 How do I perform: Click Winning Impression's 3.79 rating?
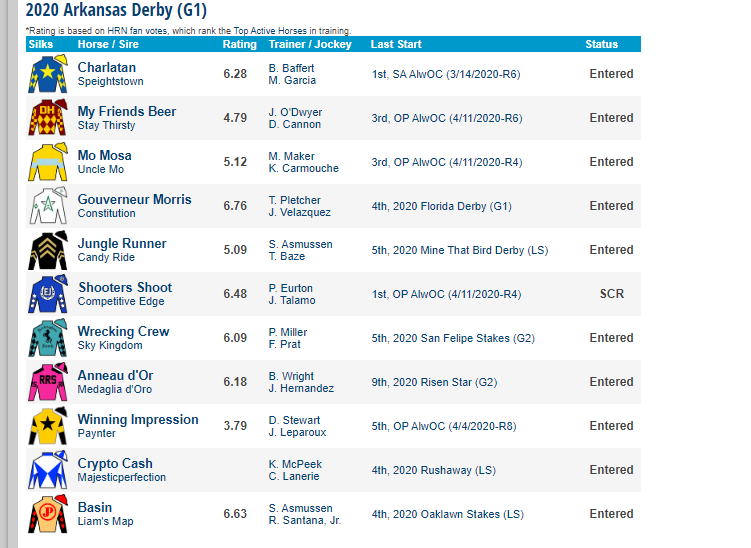coord(235,426)
